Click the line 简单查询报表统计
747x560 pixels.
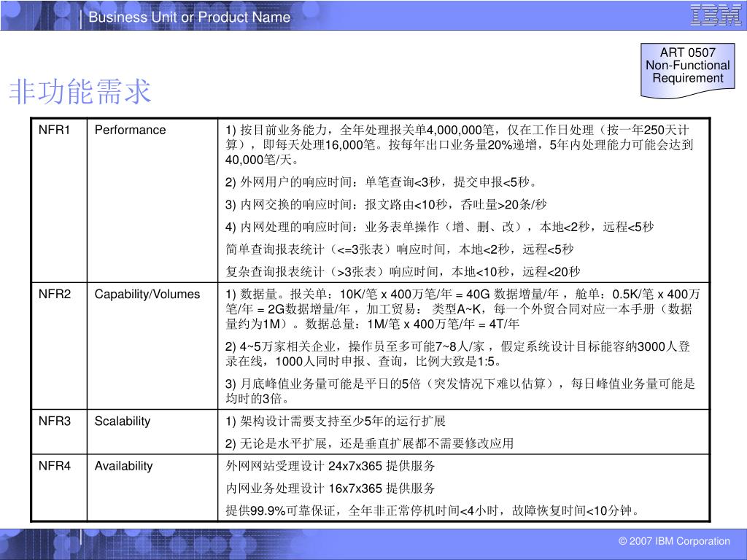click(x=399, y=249)
